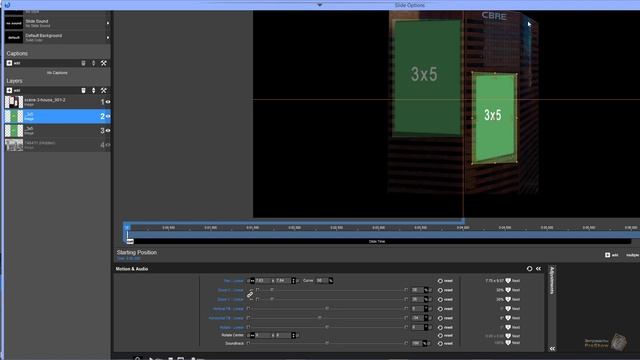Expand the Default Background options arrow
The image size is (640, 360).
coord(108,38)
